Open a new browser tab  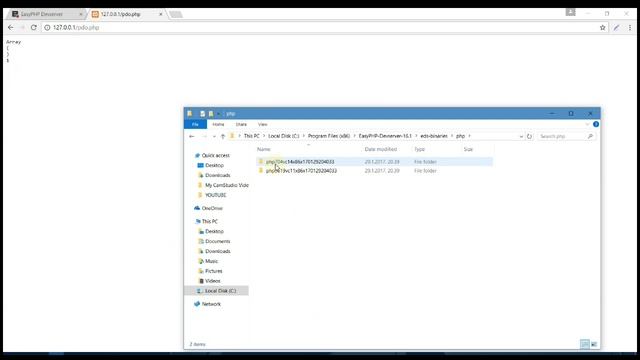pyautogui.click(x=176, y=14)
